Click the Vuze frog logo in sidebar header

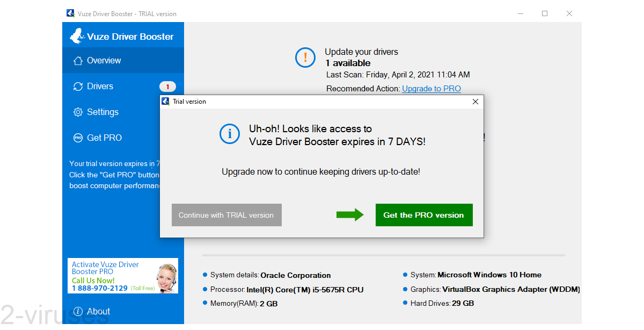[77, 36]
